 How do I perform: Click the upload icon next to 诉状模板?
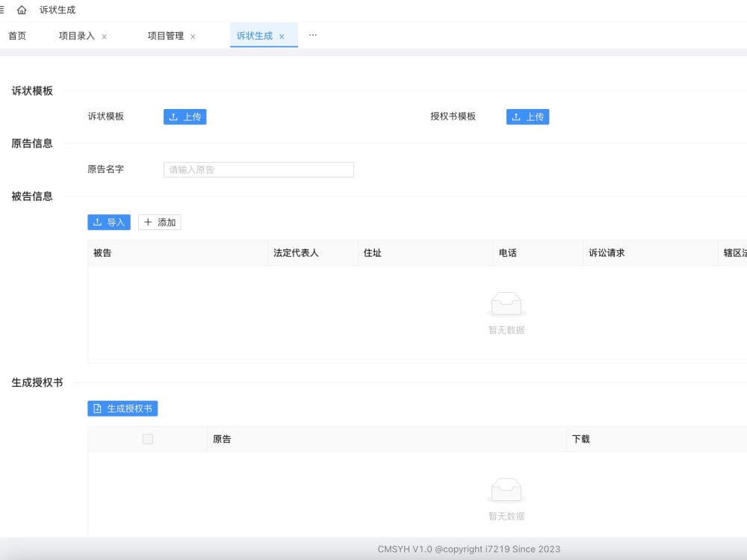[173, 116]
